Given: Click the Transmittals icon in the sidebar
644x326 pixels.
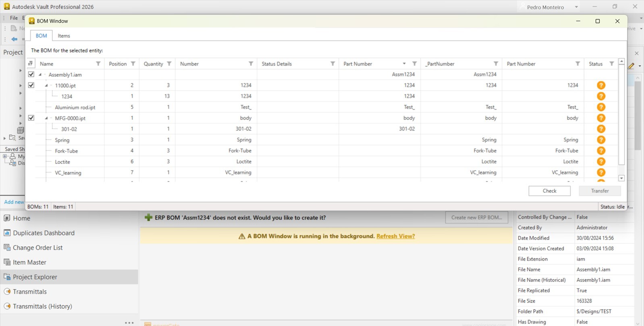Looking at the screenshot, I should click(7, 291).
